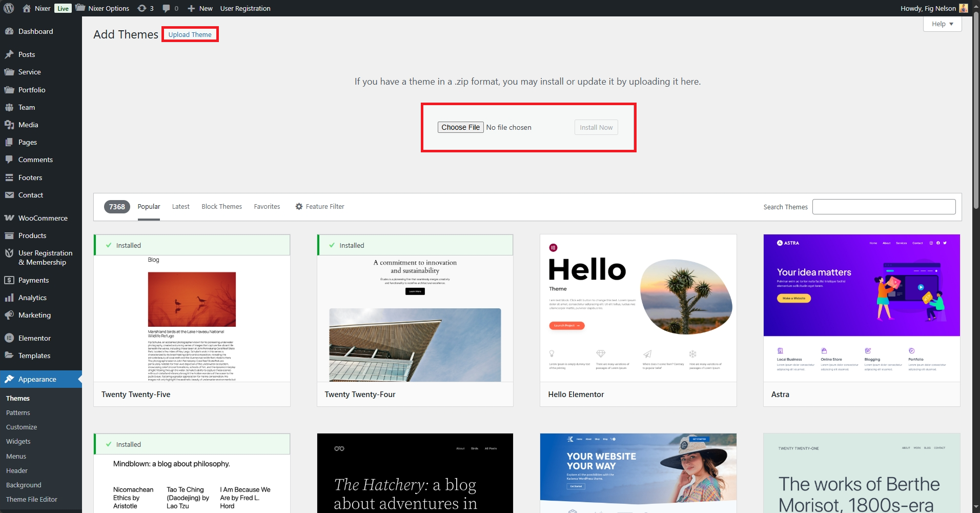The width and height of the screenshot is (980, 513).
Task: Click the Upload Theme button
Action: [190, 34]
